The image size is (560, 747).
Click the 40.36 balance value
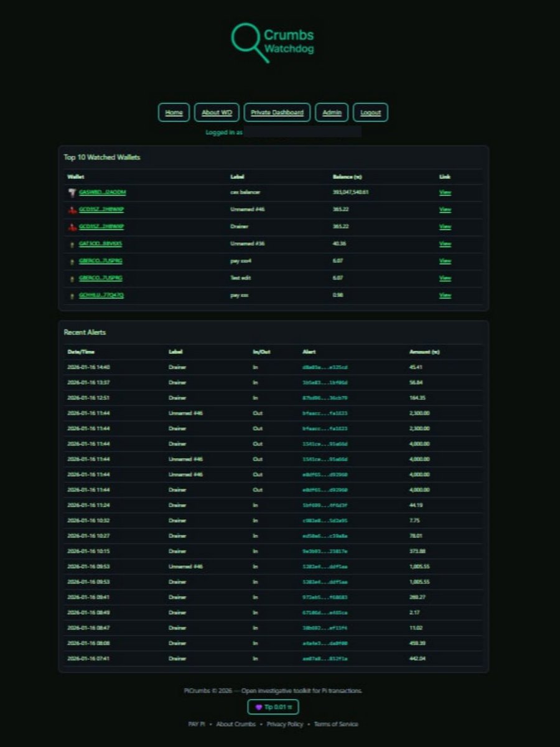point(340,244)
